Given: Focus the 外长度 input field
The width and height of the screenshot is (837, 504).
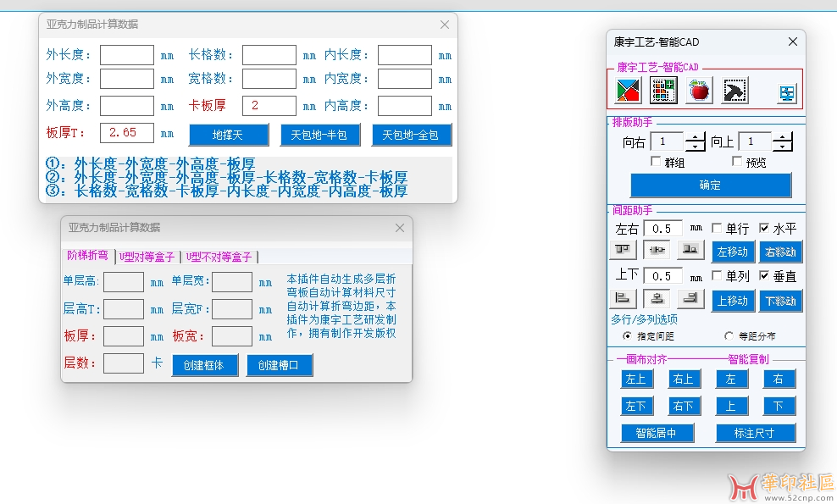Looking at the screenshot, I should point(127,55).
